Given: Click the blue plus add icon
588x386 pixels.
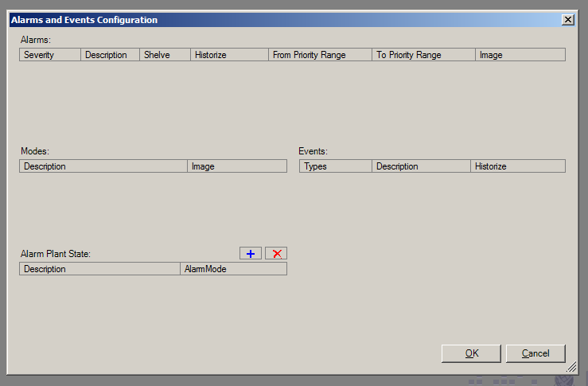Looking at the screenshot, I should coord(250,253).
